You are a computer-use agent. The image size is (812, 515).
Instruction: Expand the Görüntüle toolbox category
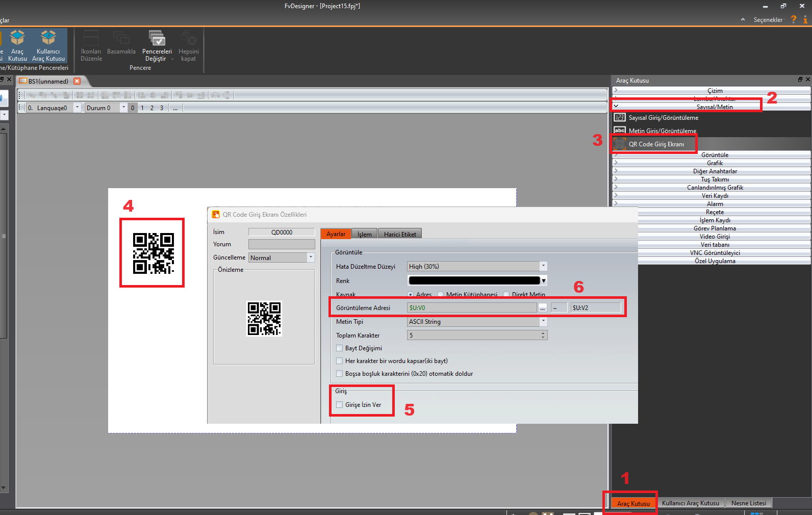point(714,155)
